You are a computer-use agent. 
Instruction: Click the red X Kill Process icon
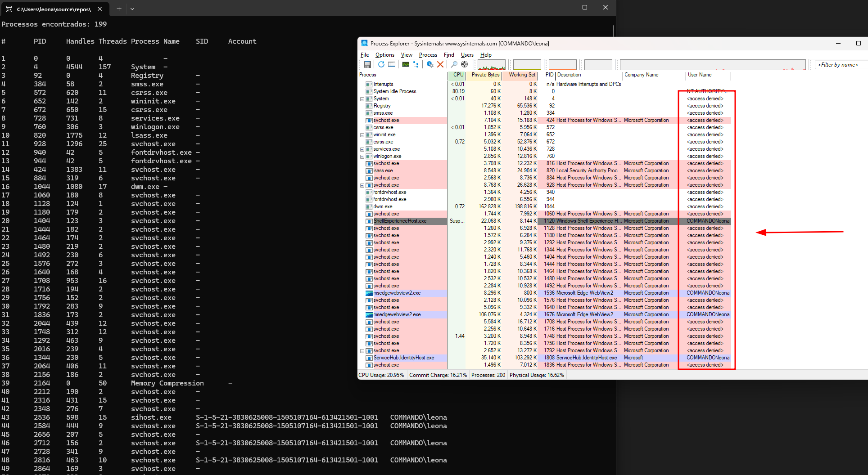[x=440, y=65]
